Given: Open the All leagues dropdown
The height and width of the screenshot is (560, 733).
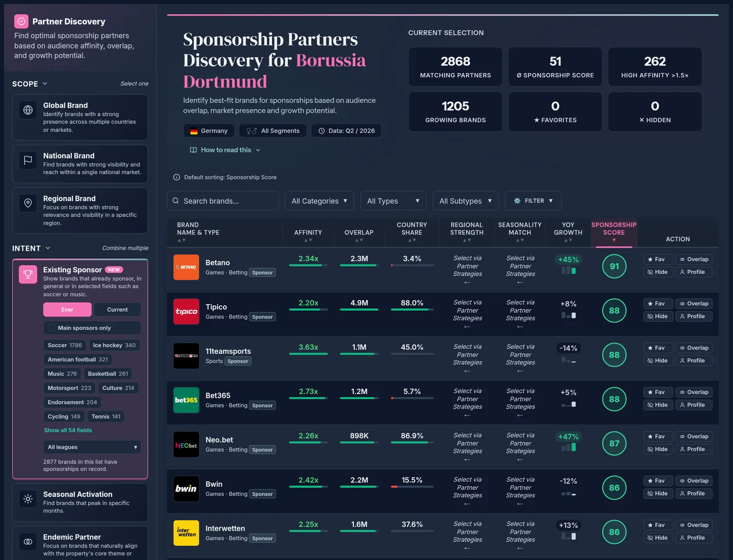Looking at the screenshot, I should point(92,447).
